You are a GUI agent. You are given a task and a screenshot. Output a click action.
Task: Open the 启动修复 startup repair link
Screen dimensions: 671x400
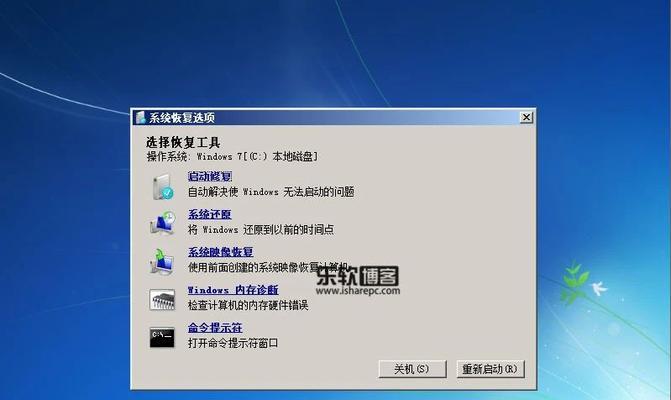point(210,176)
